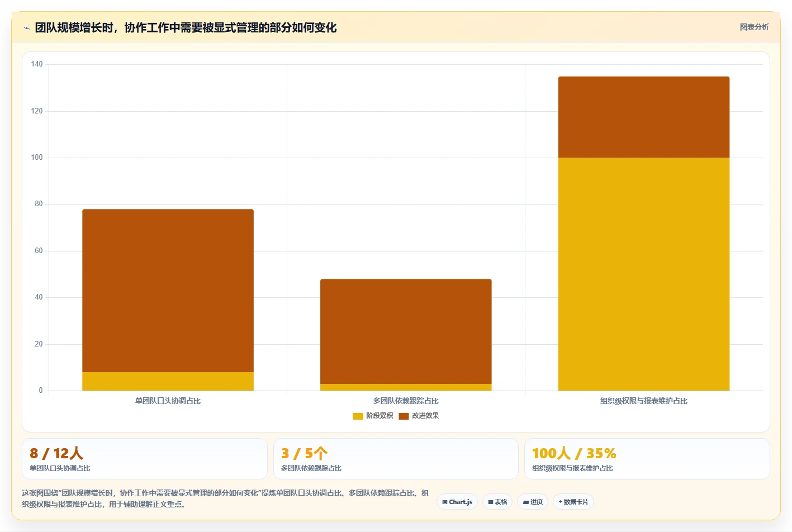Click the y-axis value 80
The width and height of the screenshot is (792, 532).
click(39, 204)
